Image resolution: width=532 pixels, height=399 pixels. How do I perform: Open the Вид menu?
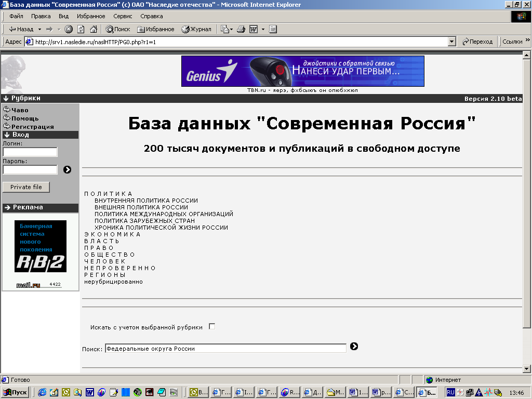63,16
